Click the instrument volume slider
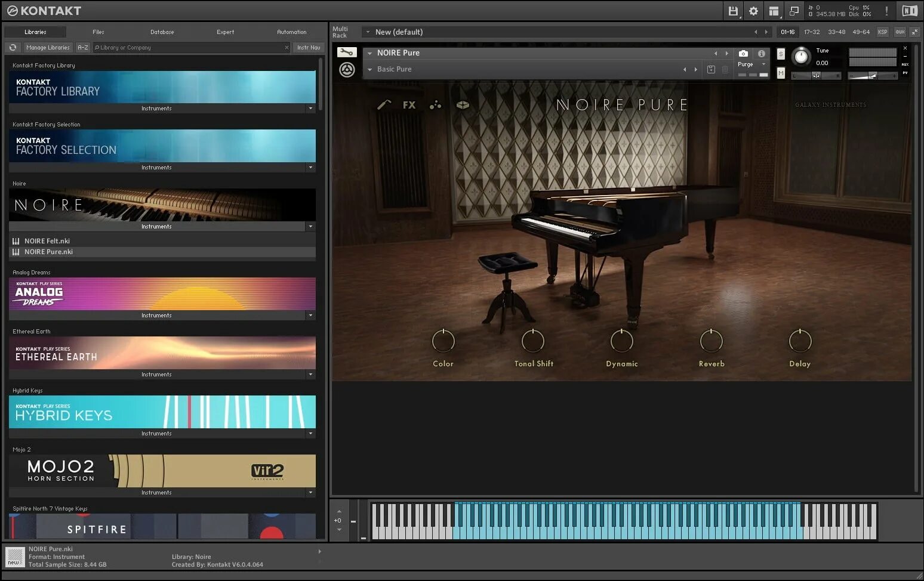 [x=873, y=75]
